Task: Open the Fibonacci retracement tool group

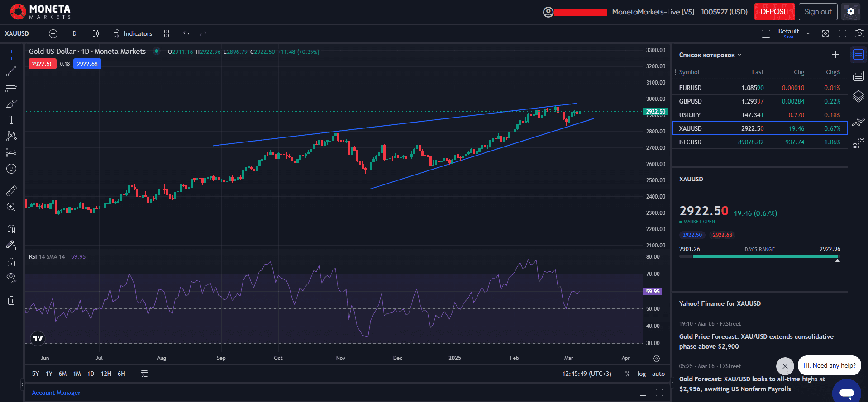Action: 11,87
